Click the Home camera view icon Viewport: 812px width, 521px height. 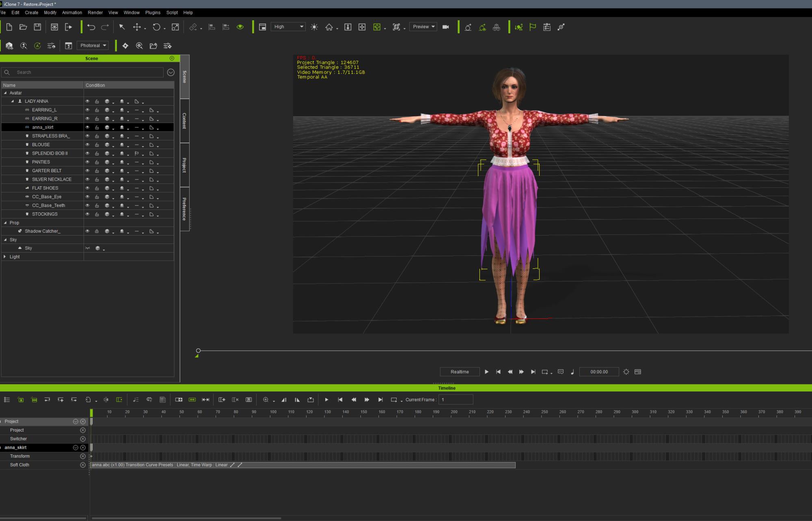click(329, 27)
